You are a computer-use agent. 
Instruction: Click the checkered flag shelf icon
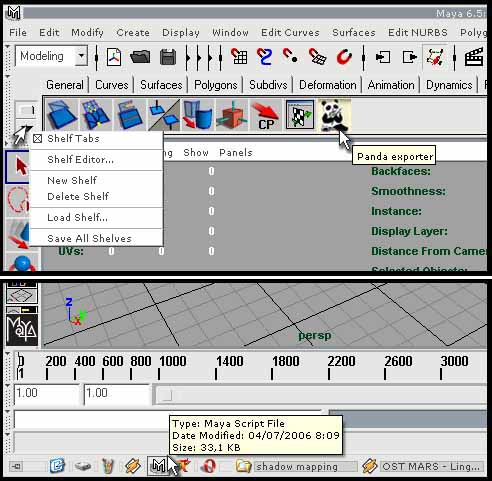300,114
